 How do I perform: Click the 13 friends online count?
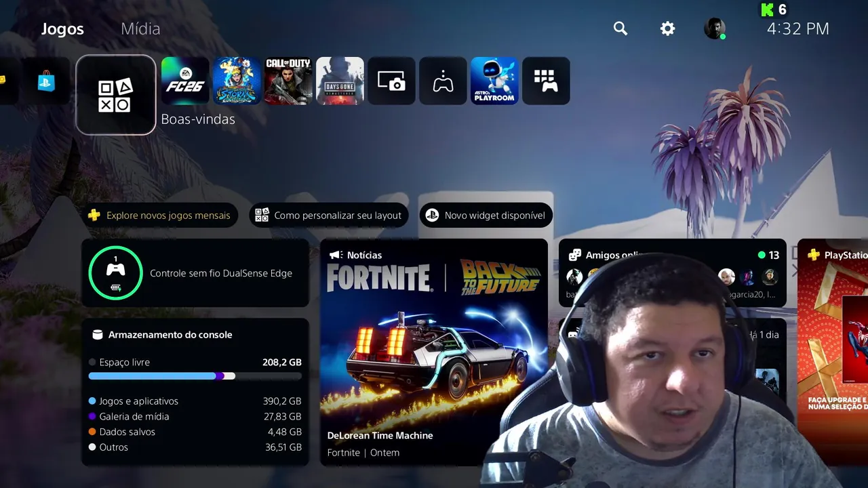774,255
